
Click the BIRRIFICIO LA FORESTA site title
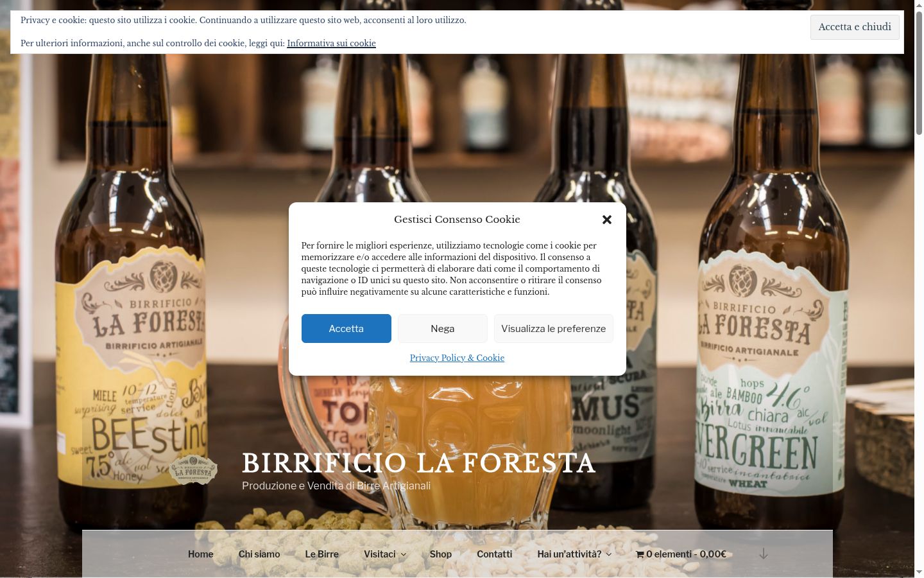pyautogui.click(x=419, y=463)
